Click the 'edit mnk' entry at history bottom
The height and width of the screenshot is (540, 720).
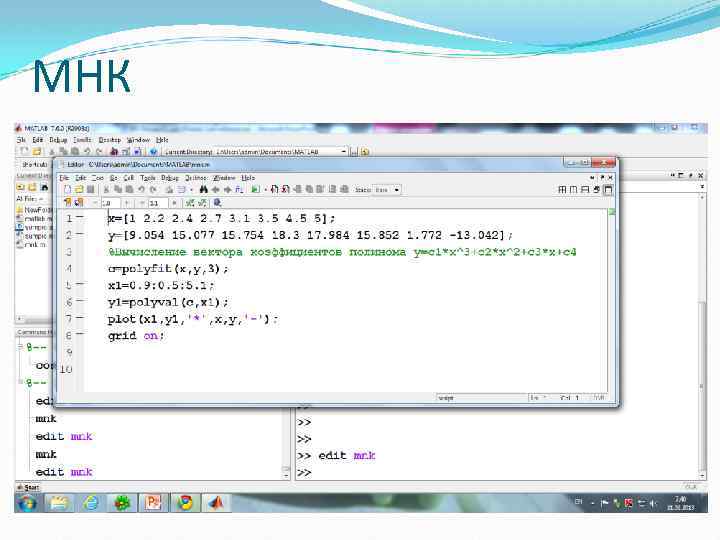pos(64,472)
